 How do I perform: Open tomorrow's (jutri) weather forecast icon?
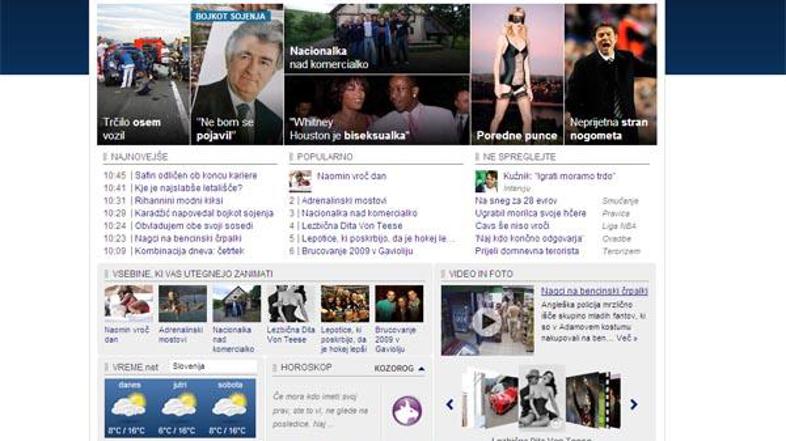coord(179,405)
